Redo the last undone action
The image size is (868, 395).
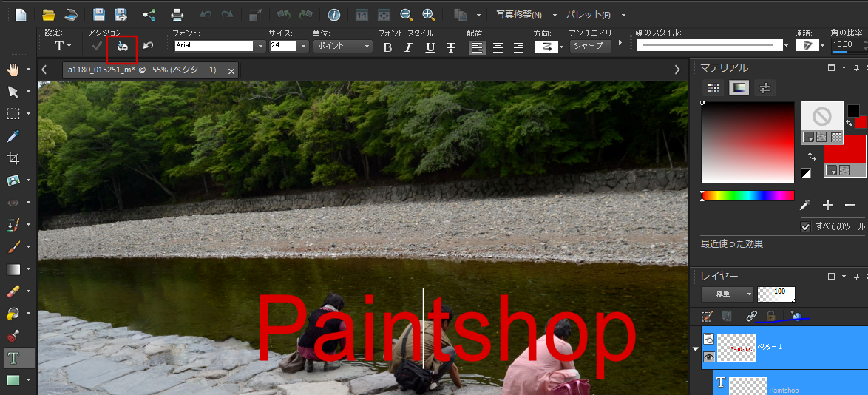227,14
